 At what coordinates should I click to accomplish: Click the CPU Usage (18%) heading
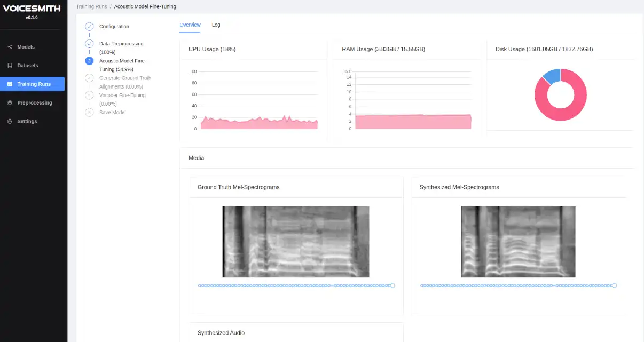[212, 49]
